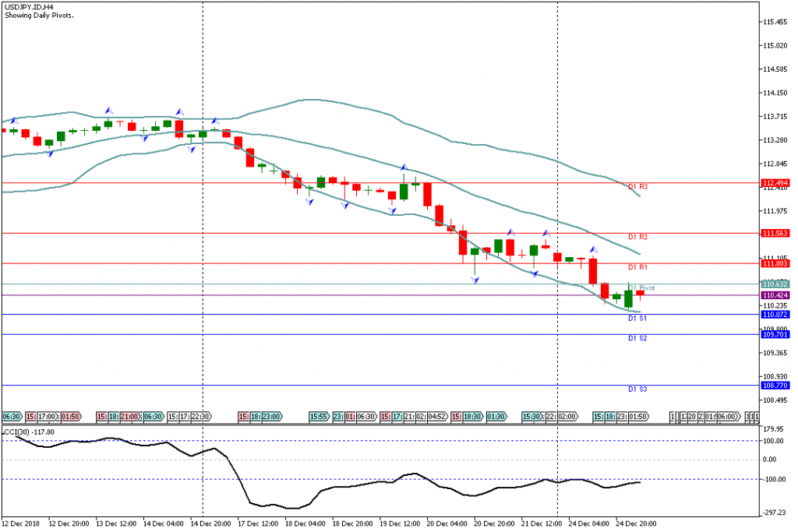Viewport: 798px width, 532px height.
Task: Click the 17 Dec 12:00 time axis label
Action: (258, 524)
